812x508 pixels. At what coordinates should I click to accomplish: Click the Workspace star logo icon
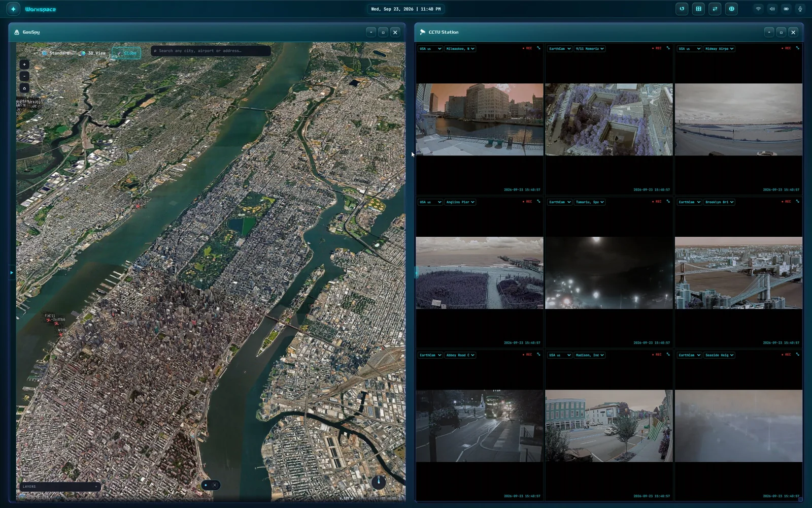click(x=13, y=9)
